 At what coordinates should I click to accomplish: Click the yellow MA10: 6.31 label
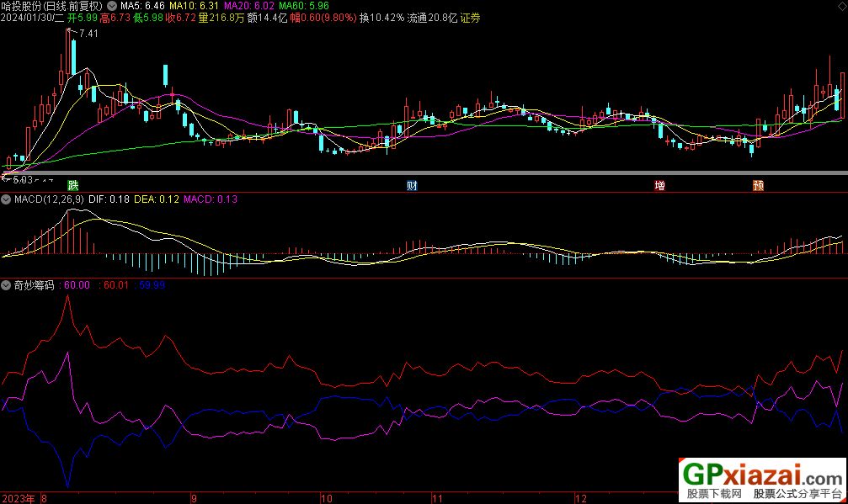tap(195, 6)
